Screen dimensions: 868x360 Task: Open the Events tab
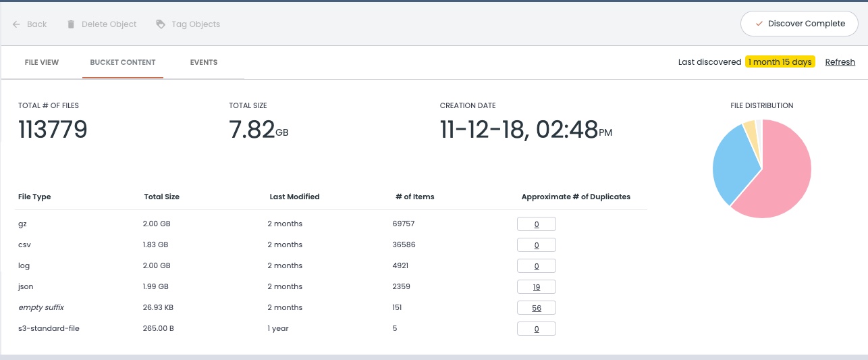pyautogui.click(x=204, y=62)
